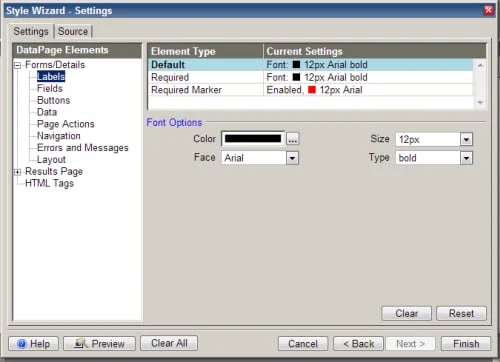Select the Default element type row
The height and width of the screenshot is (362, 500).
[310, 65]
